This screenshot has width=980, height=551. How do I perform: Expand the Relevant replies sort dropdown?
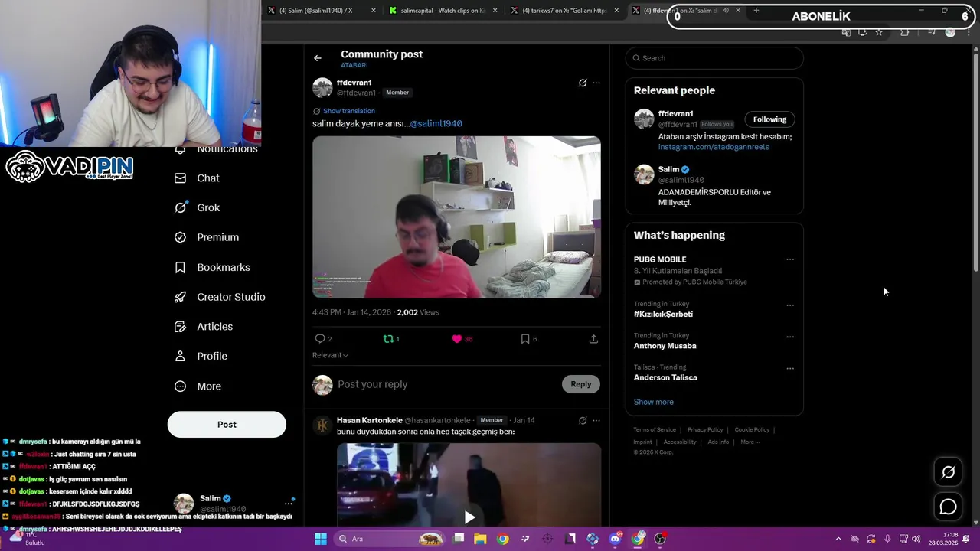[x=330, y=355]
